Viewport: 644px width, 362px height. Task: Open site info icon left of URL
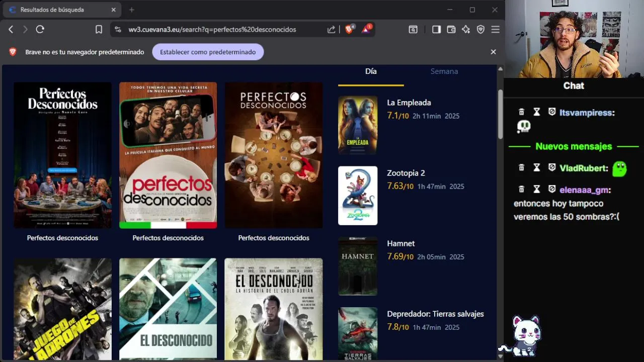point(118,30)
